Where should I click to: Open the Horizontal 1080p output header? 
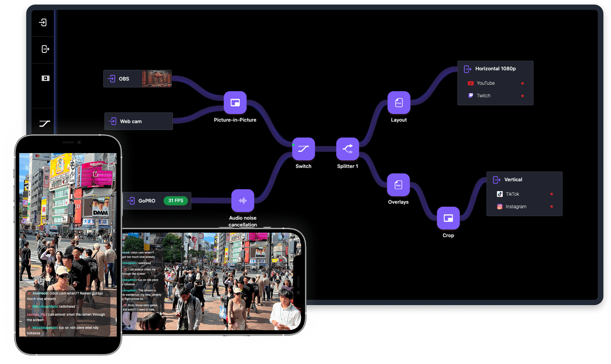pos(495,69)
